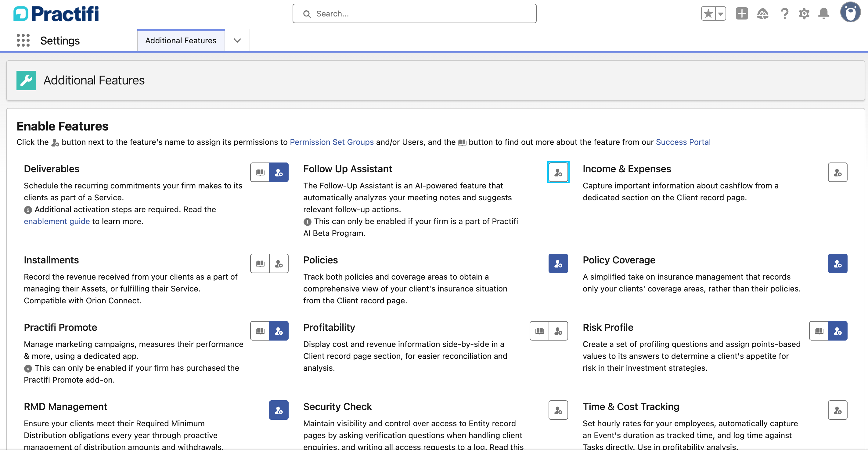Toggle Practifi Promote permission assignment button
Viewport: 868px width, 450px height.
click(279, 331)
